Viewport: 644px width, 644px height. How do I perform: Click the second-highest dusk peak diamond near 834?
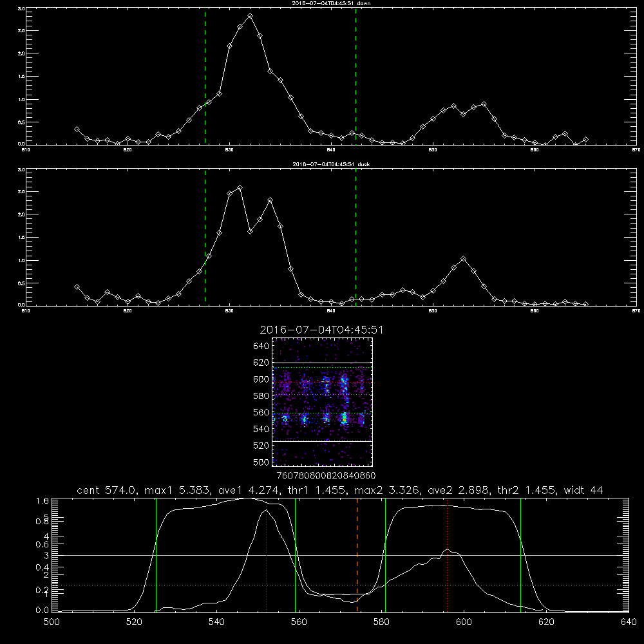click(x=270, y=200)
